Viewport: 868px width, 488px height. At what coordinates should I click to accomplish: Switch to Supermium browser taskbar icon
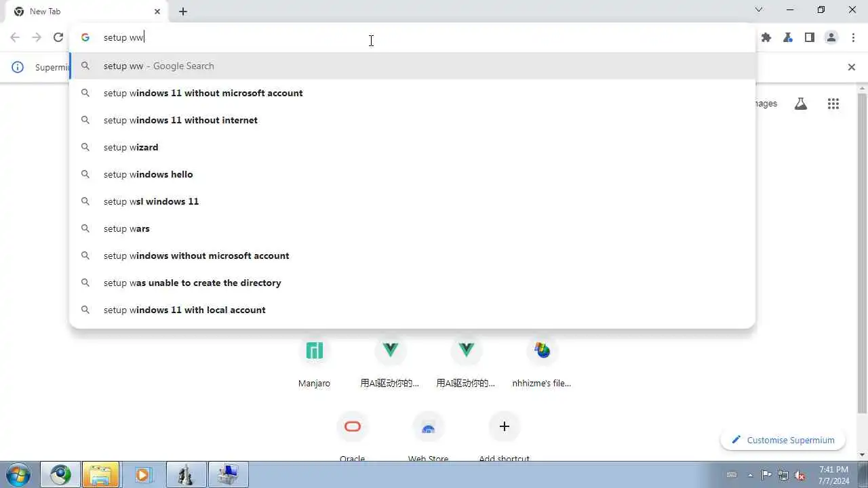[x=60, y=474]
